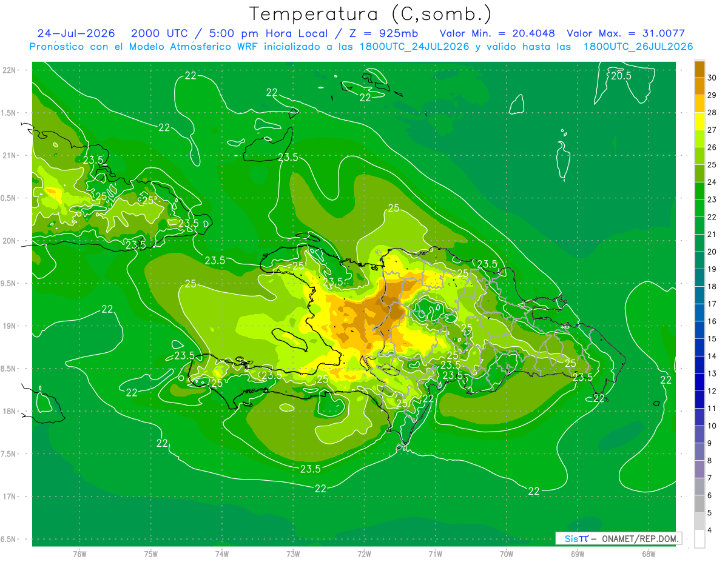The image size is (728, 562).
Task: Click the 'Z = 925mb' level label
Action: click(x=384, y=33)
